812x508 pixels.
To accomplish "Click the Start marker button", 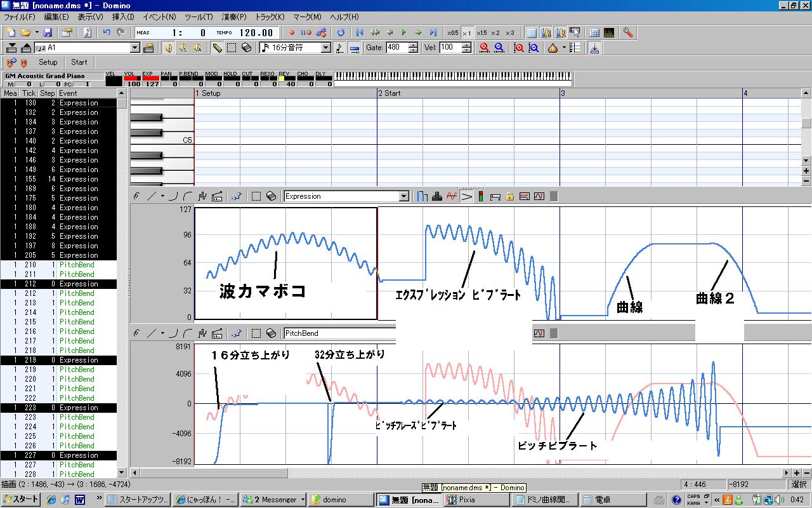I will point(79,62).
